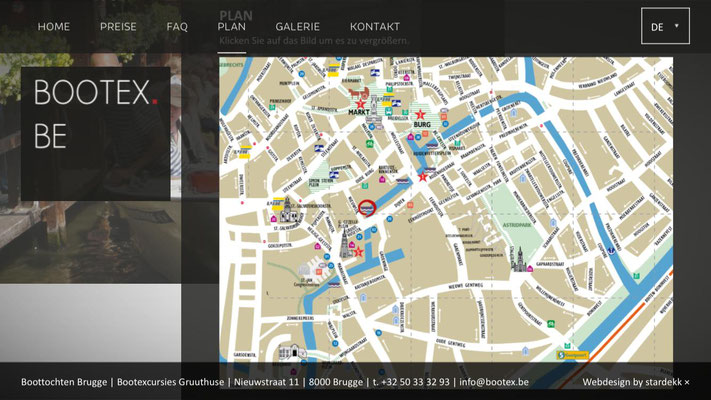The height and width of the screenshot is (400, 711).
Task: Open the Webdesign by stardekk link
Action: tap(632, 382)
